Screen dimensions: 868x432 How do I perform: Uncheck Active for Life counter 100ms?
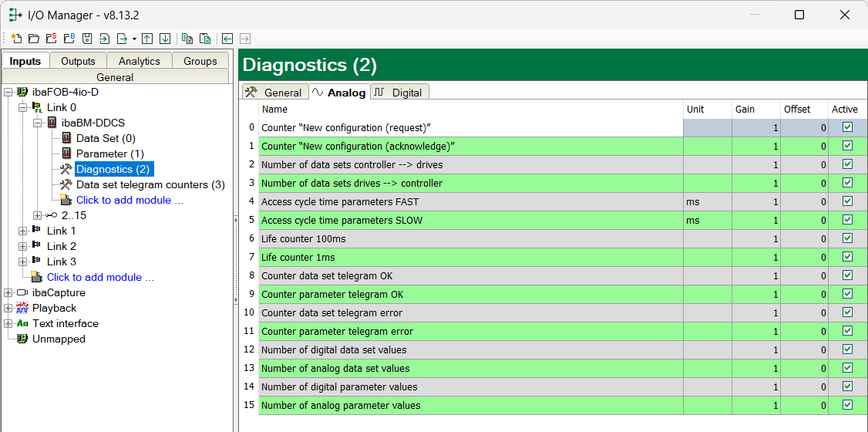848,238
